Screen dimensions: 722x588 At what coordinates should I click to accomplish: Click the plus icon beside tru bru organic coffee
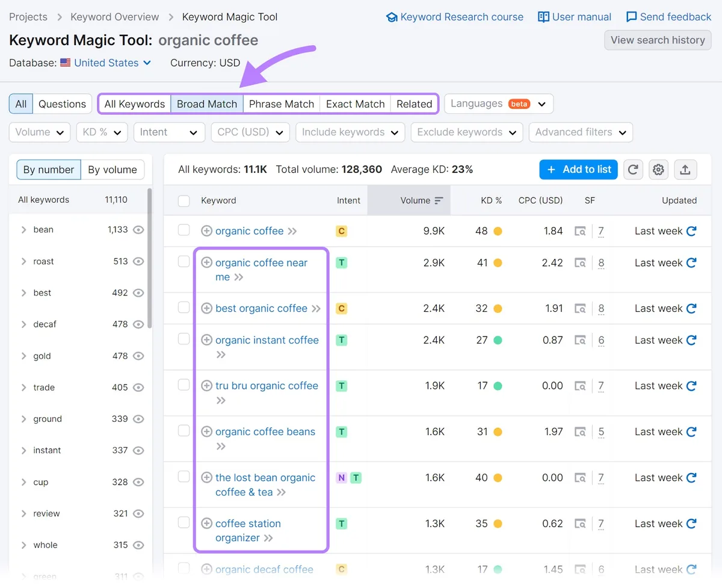coord(206,386)
